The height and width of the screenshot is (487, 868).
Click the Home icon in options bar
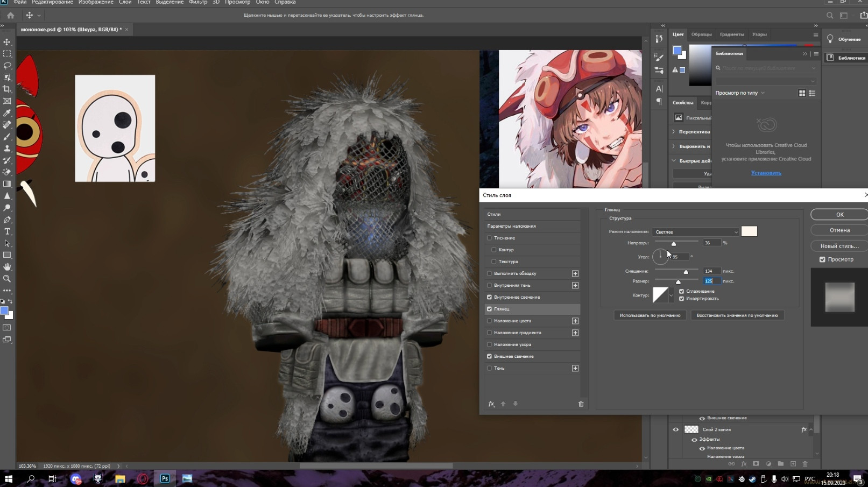coord(10,16)
